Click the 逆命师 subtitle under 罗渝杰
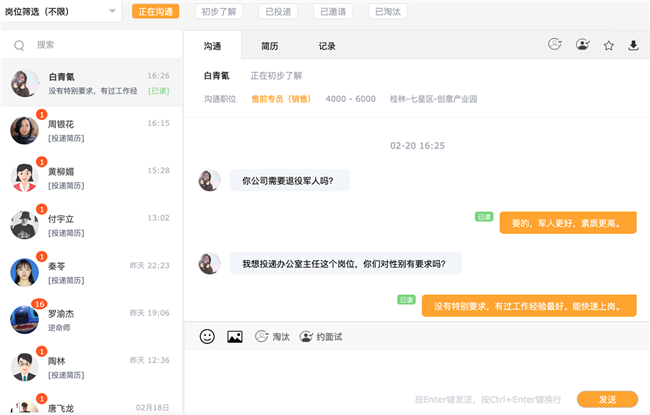This screenshot has height=415, width=650. [x=59, y=328]
